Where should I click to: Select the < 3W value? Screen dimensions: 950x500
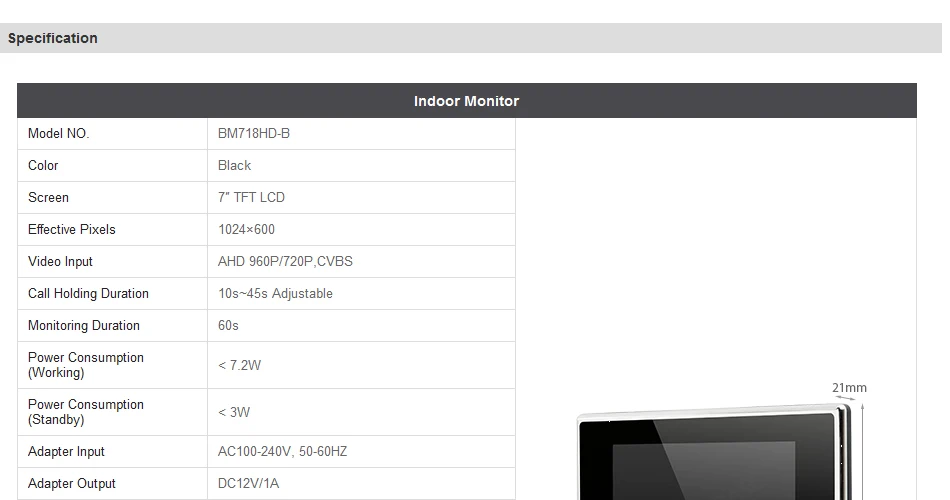click(234, 412)
